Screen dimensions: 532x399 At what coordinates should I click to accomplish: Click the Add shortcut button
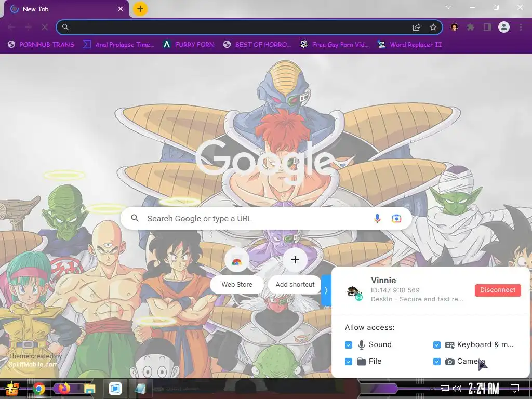[x=295, y=270]
